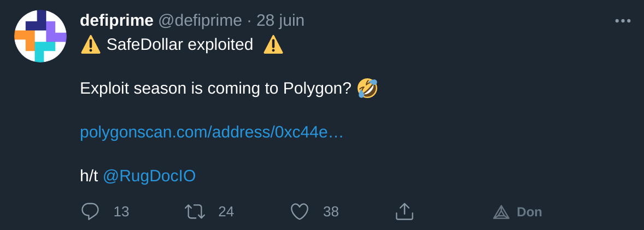644x230 pixels.
Task: Click the laughing emoji after Polygon
Action: [x=367, y=88]
